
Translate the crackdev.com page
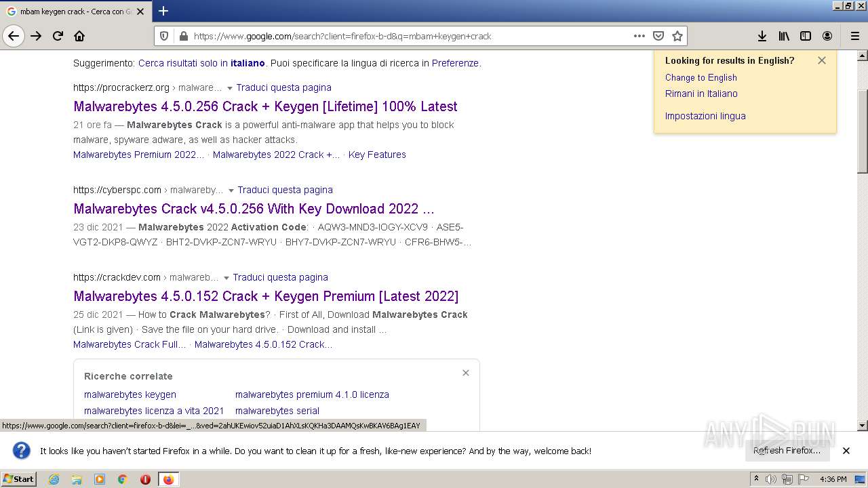click(280, 277)
